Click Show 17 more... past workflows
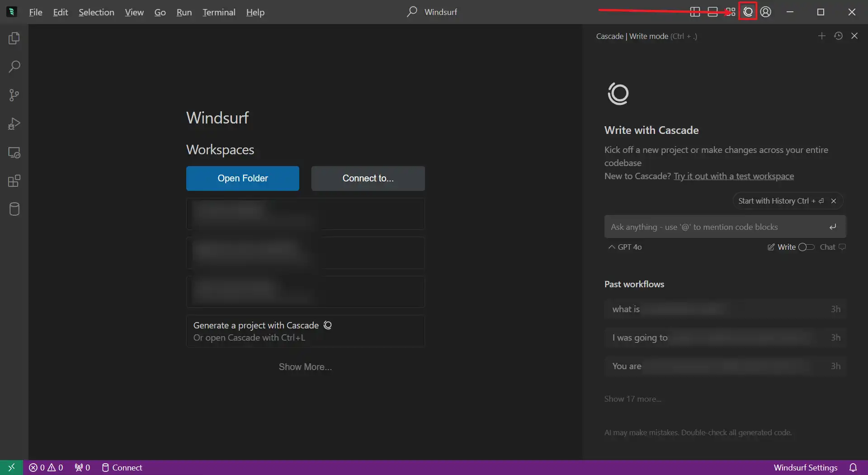868x475 pixels. 632,399
